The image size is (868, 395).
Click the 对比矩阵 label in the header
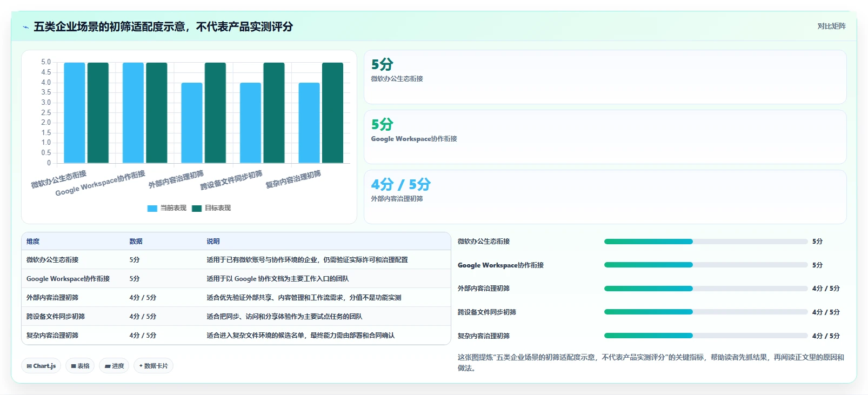coord(831,26)
